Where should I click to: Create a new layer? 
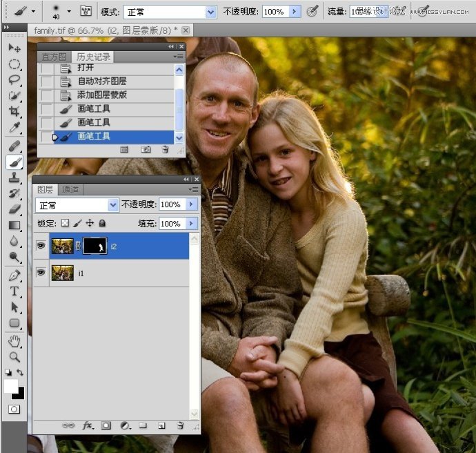point(161,426)
